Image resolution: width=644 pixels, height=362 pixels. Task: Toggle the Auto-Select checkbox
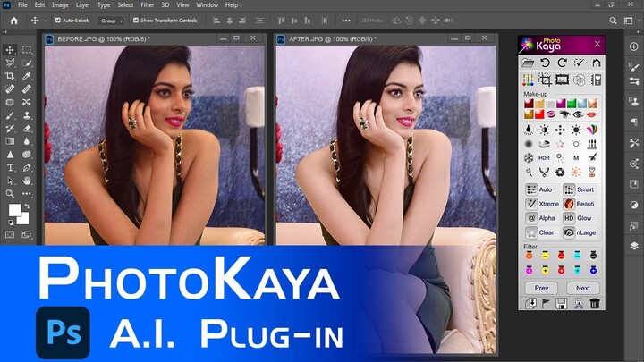(x=58, y=20)
